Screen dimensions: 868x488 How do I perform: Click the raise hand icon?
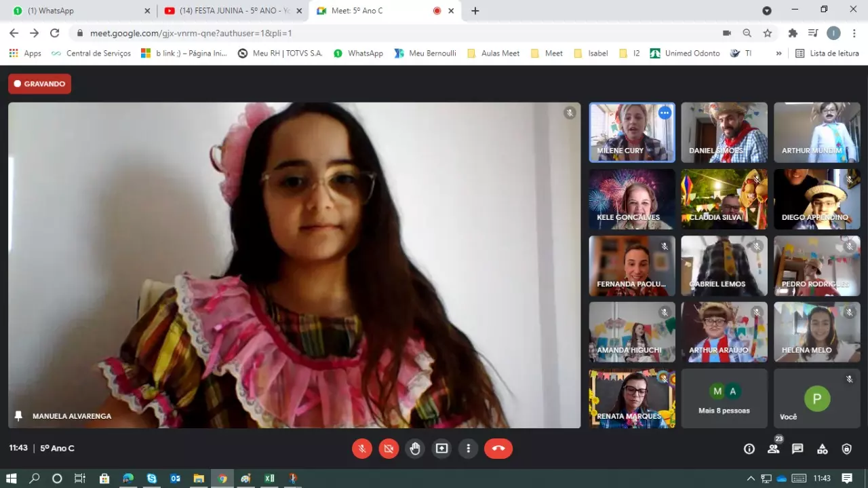[x=415, y=449]
